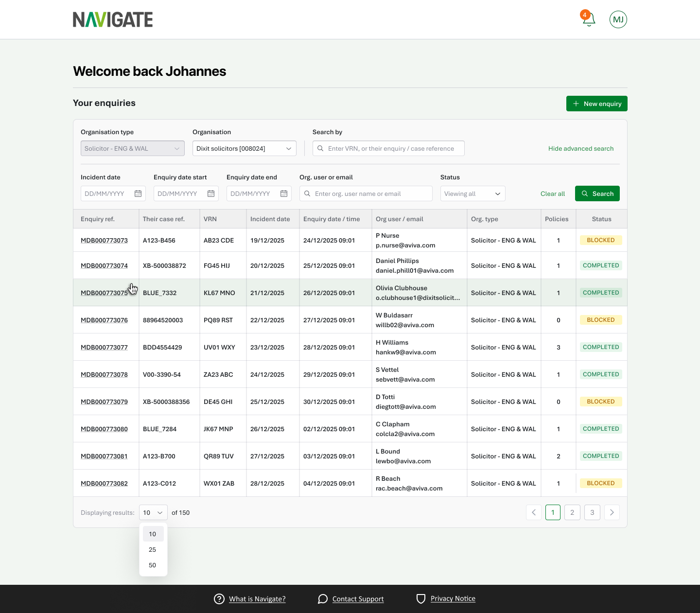The width and height of the screenshot is (700, 613).
Task: Open the Enquiry date end calendar
Action: [x=284, y=193]
